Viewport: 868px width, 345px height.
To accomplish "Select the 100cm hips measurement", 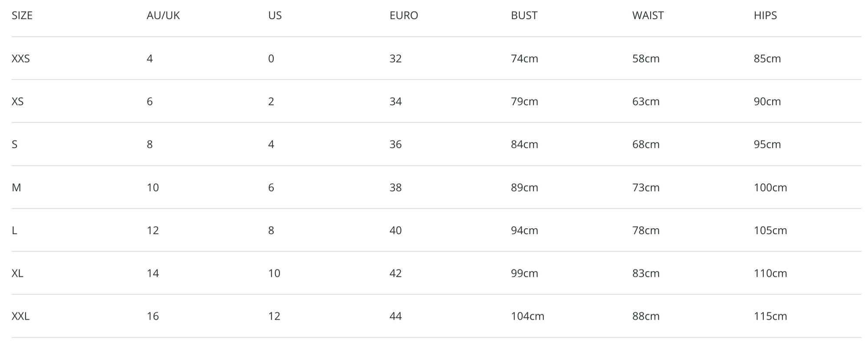I will pos(770,188).
